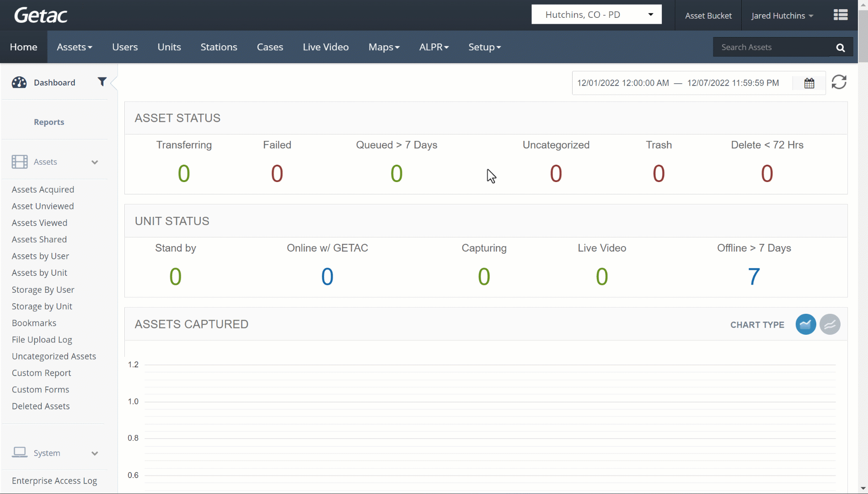Open the Uncategorized Assets report
Screen dimensions: 868x494
coord(54,356)
